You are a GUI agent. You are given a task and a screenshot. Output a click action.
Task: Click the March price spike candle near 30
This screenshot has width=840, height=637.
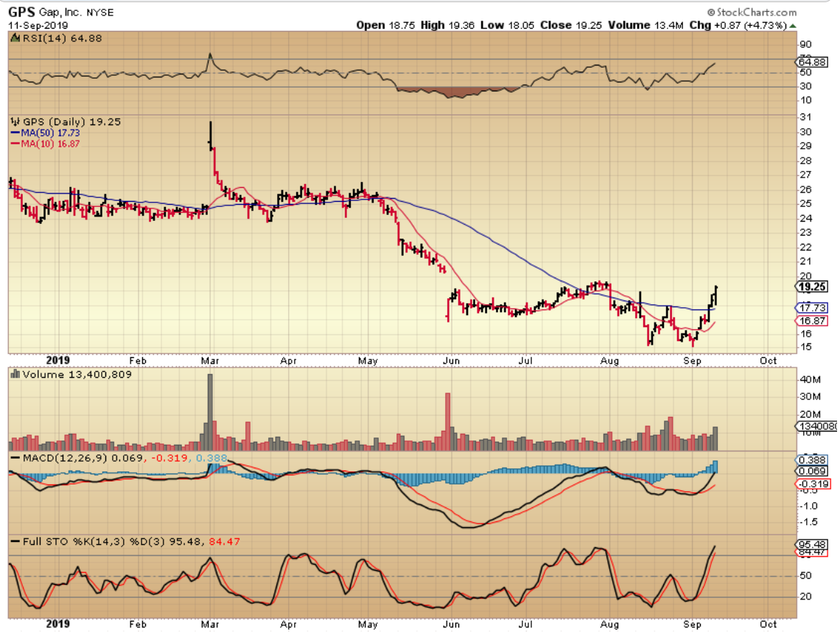(x=211, y=136)
